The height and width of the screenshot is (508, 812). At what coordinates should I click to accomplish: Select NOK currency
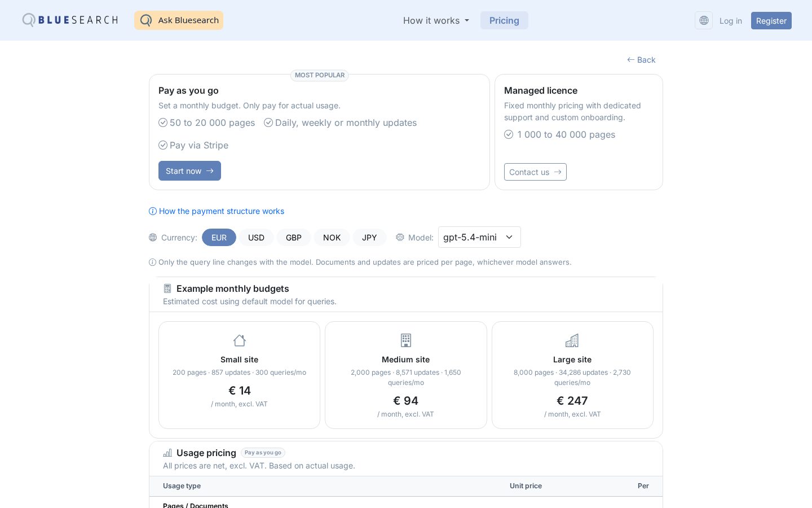coord(332,238)
